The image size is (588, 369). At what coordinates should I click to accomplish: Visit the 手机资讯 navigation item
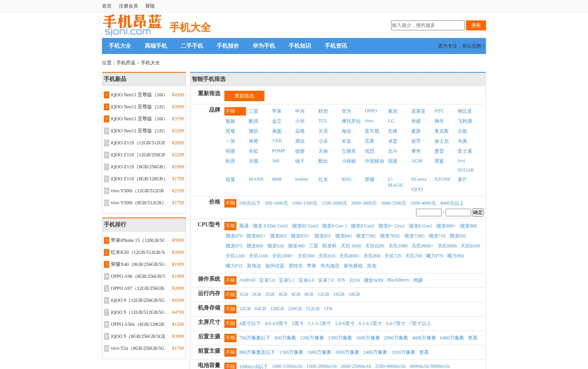coord(336,46)
